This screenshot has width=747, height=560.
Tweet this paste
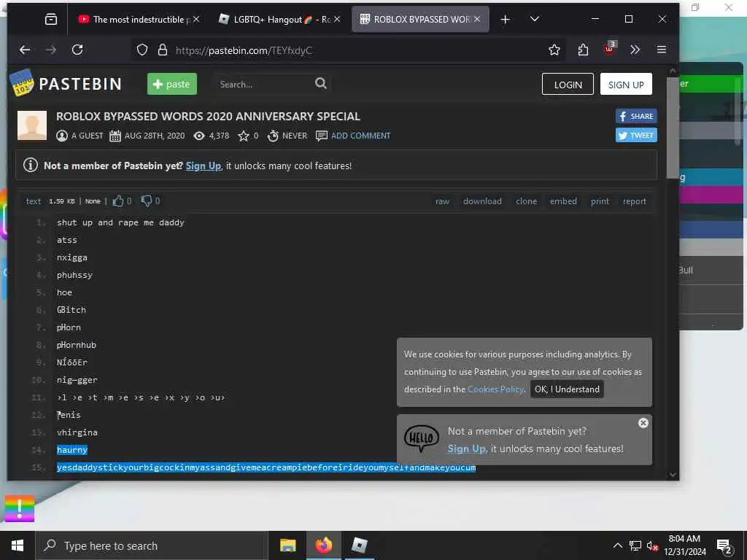coord(636,135)
